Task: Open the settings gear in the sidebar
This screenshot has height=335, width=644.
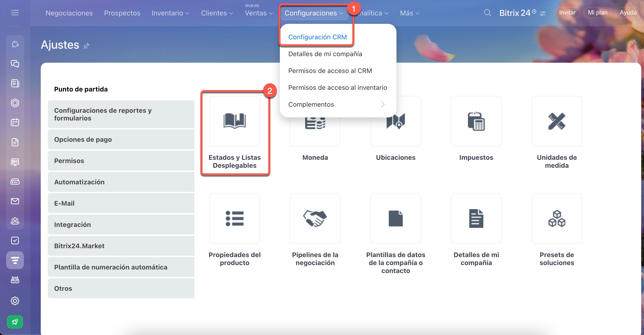Action: pos(15,301)
